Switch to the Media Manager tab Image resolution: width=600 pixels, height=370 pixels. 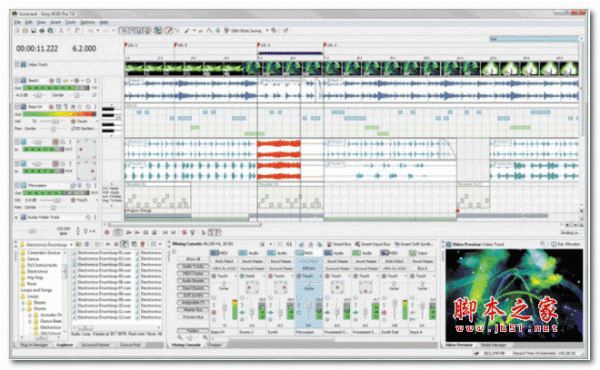(x=494, y=345)
